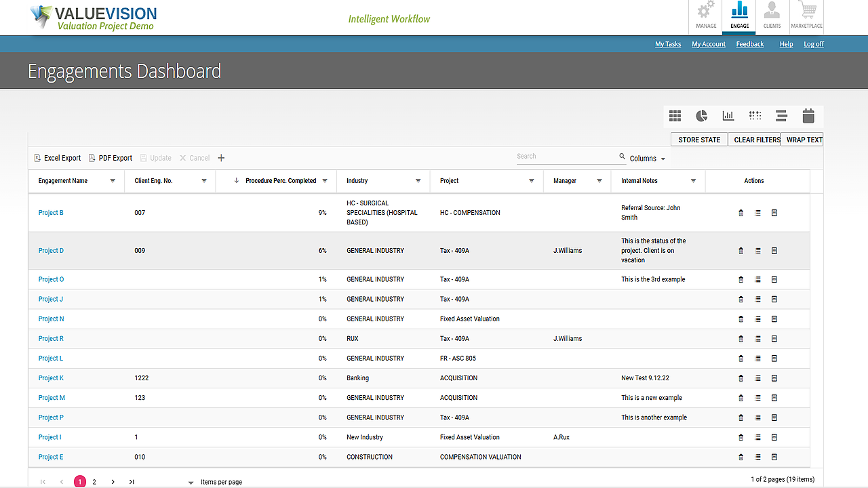The image size is (868, 488).
Task: Open the Feedback link
Action: [750, 44]
